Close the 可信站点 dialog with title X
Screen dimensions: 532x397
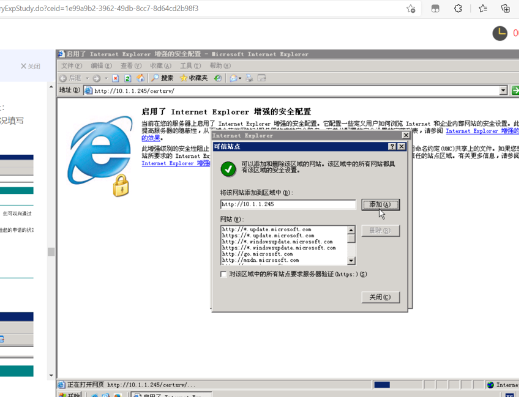pos(402,146)
